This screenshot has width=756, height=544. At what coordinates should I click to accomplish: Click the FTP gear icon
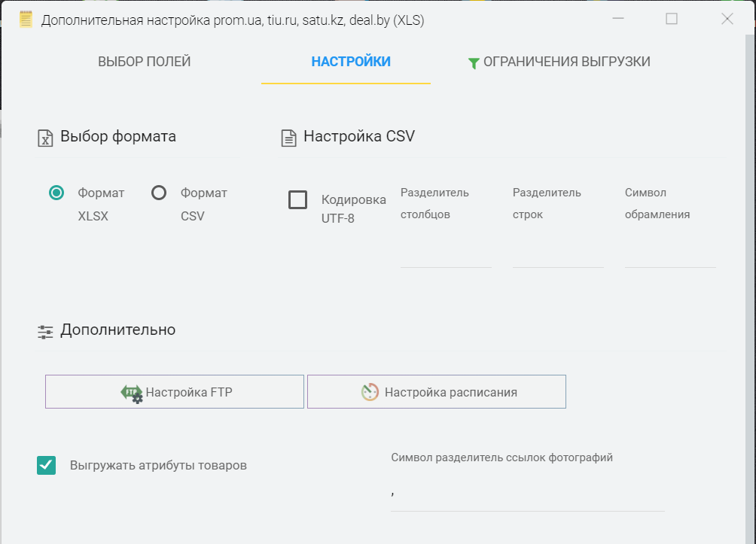[x=132, y=393]
